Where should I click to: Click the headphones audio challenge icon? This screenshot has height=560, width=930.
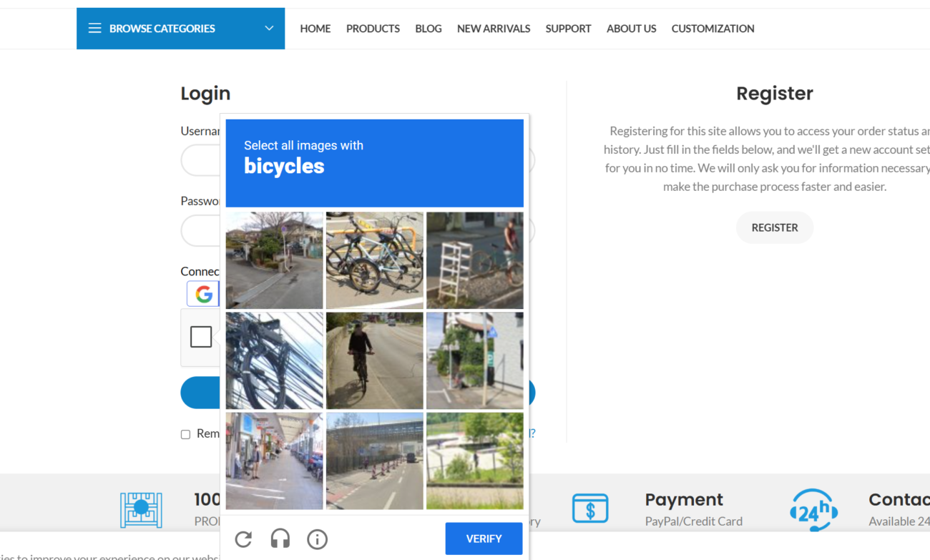pyautogui.click(x=280, y=539)
